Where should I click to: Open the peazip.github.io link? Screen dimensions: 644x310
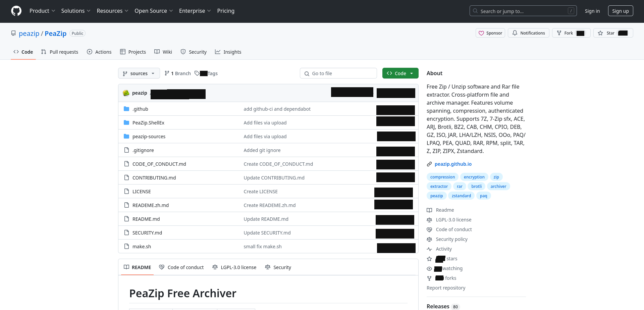pyautogui.click(x=453, y=164)
